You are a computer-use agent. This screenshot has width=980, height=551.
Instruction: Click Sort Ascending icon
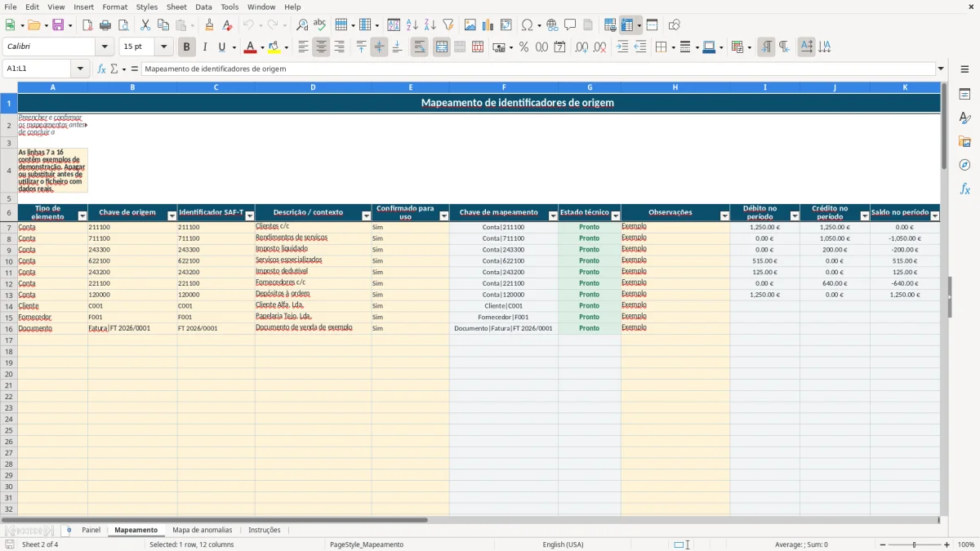412,25
